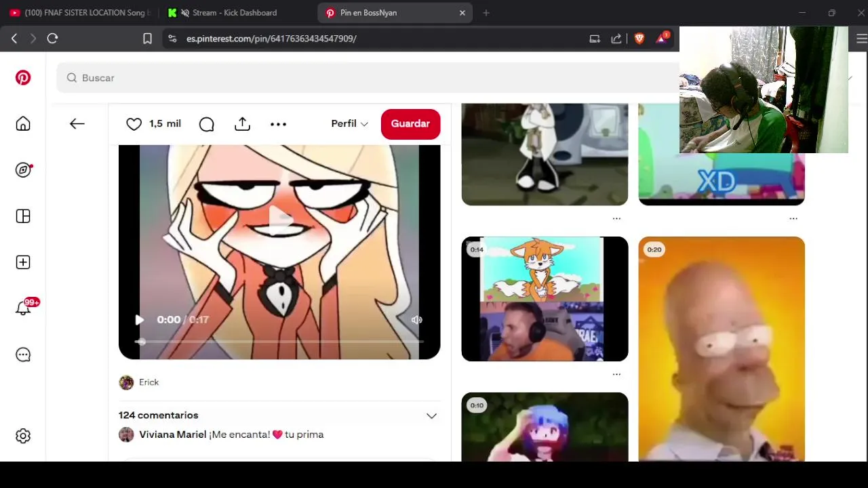Open the white-coat character pin at top
868x488 pixels.
[x=545, y=155]
